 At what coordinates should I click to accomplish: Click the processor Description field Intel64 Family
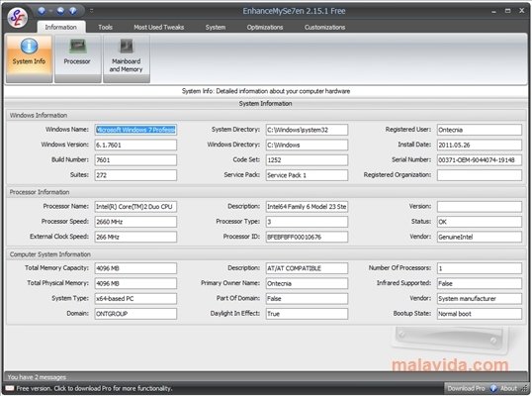(x=307, y=207)
